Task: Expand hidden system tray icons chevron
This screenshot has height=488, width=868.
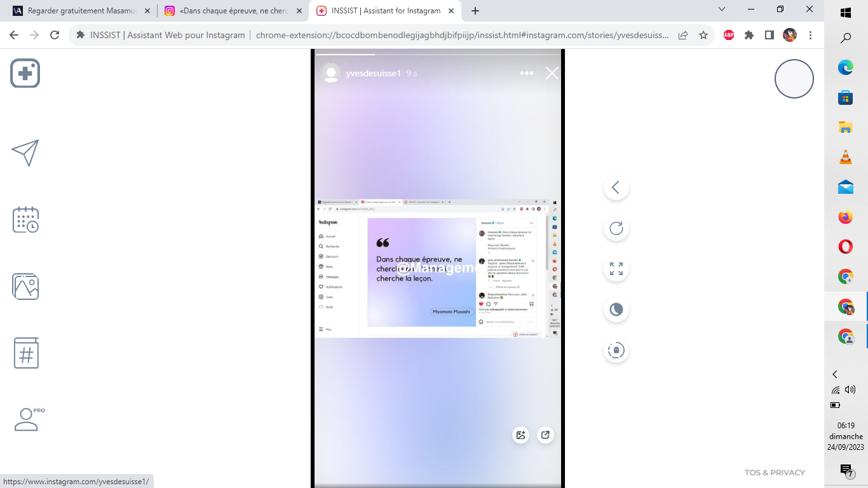Action: pos(835,374)
